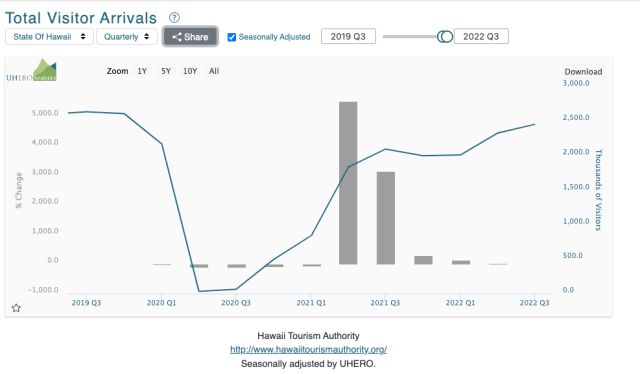Click the Zoom label in chart
The image size is (640, 374).
[x=118, y=71]
